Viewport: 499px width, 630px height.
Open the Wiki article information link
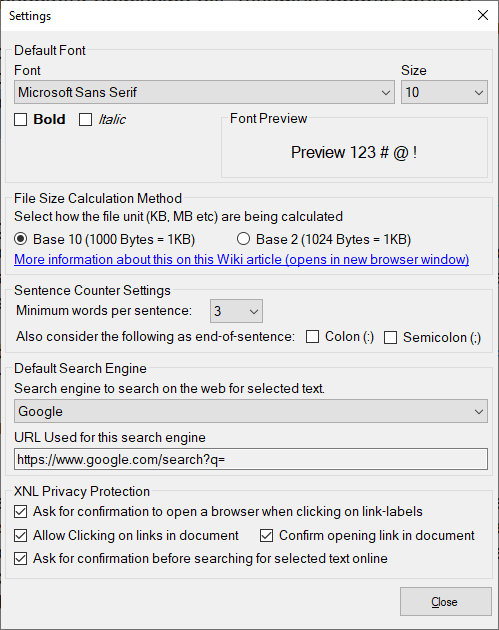(x=241, y=260)
